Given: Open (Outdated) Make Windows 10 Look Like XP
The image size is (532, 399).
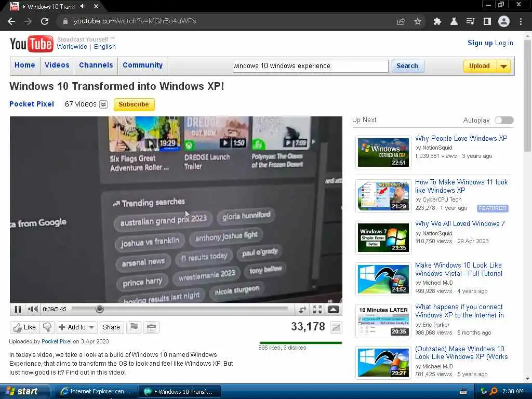Looking at the screenshot, I should pyautogui.click(x=461, y=353).
